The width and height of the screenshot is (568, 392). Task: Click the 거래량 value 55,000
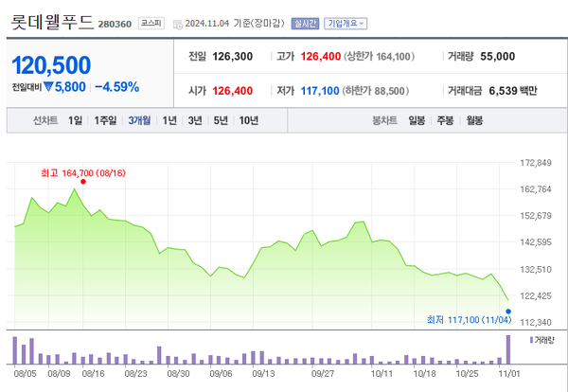tap(498, 57)
